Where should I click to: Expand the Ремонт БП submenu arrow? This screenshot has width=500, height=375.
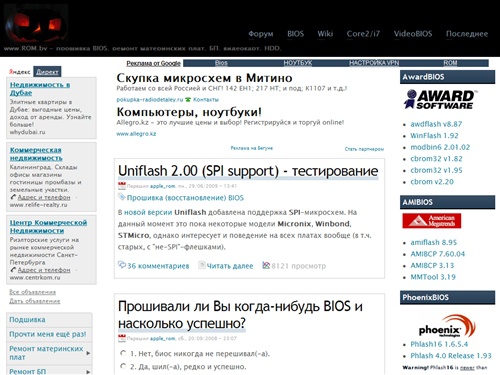[88, 372]
